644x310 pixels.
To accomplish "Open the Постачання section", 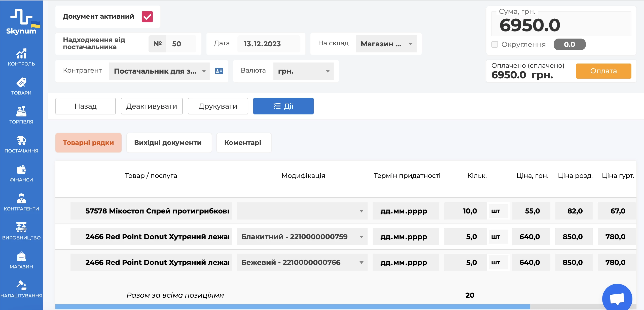I will 21,144.
